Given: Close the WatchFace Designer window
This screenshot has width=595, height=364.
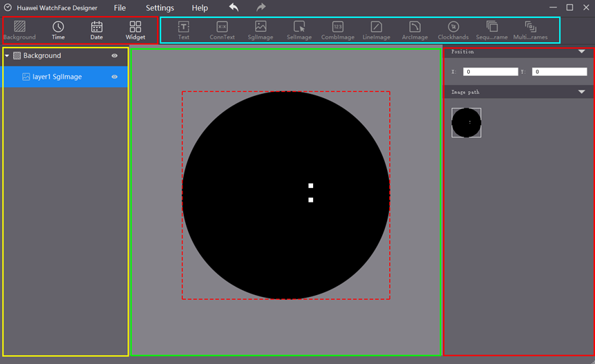Looking at the screenshot, I should coord(586,8).
